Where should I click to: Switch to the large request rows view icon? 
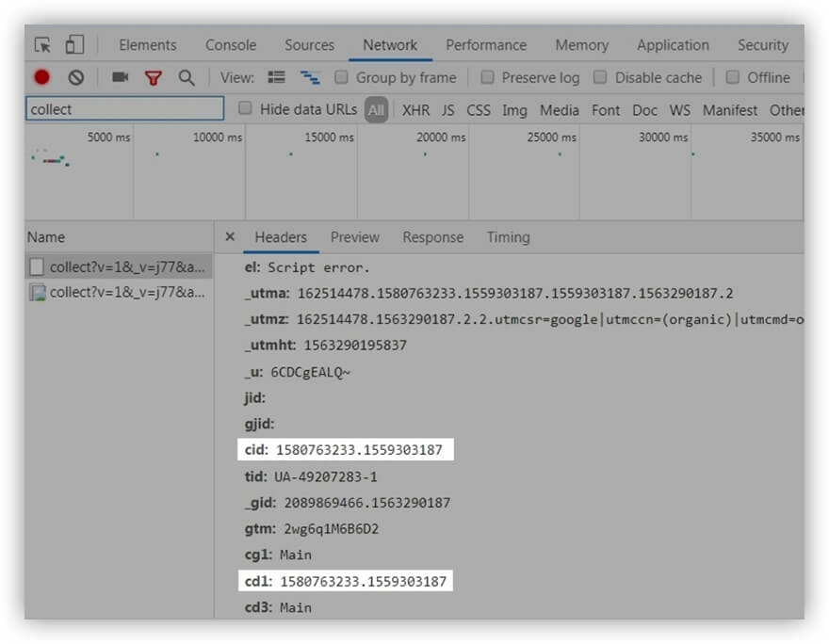click(277, 77)
